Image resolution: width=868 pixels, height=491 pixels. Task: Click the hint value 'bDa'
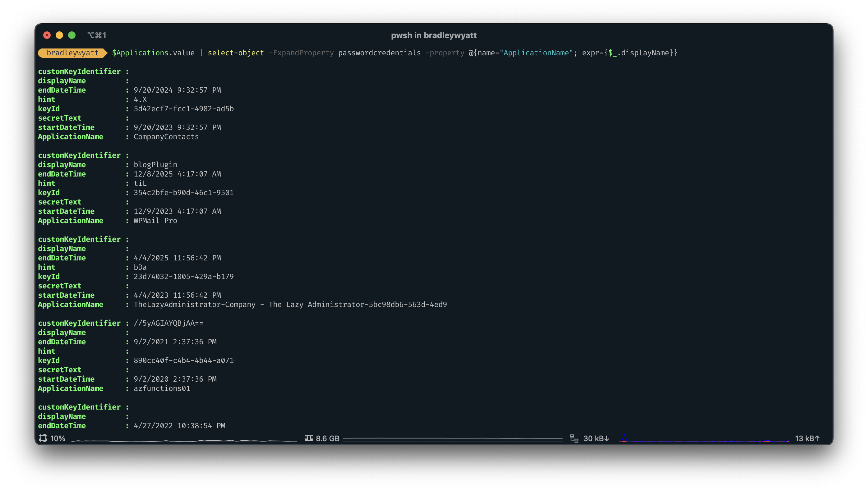140,267
